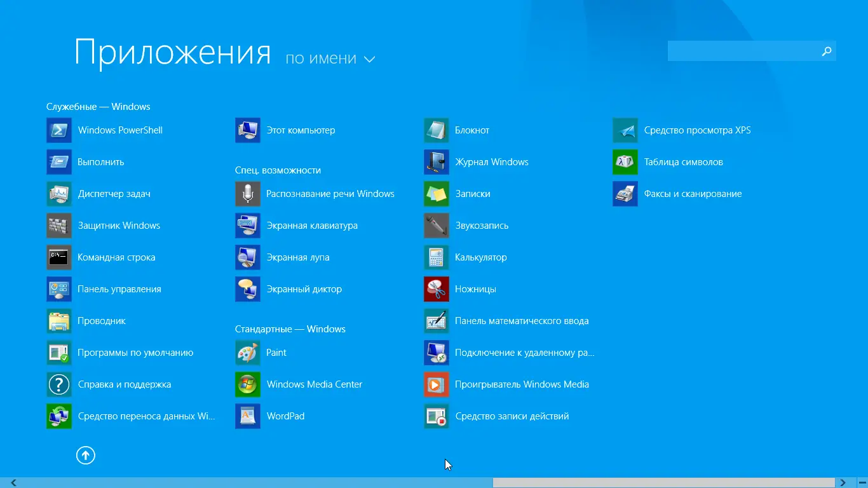The image size is (868, 488).
Task: Open Этот компьютер icon
Action: coord(248,130)
